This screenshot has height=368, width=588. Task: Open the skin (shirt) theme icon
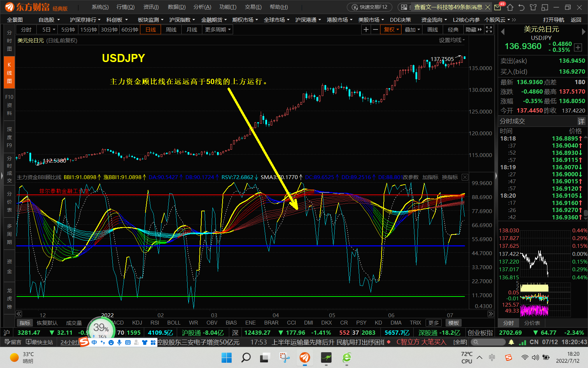[533, 7]
